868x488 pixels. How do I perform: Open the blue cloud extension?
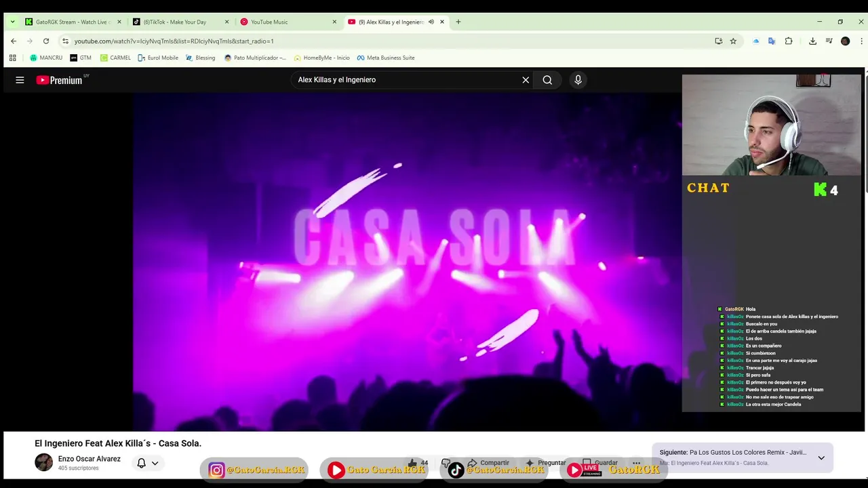click(x=756, y=41)
